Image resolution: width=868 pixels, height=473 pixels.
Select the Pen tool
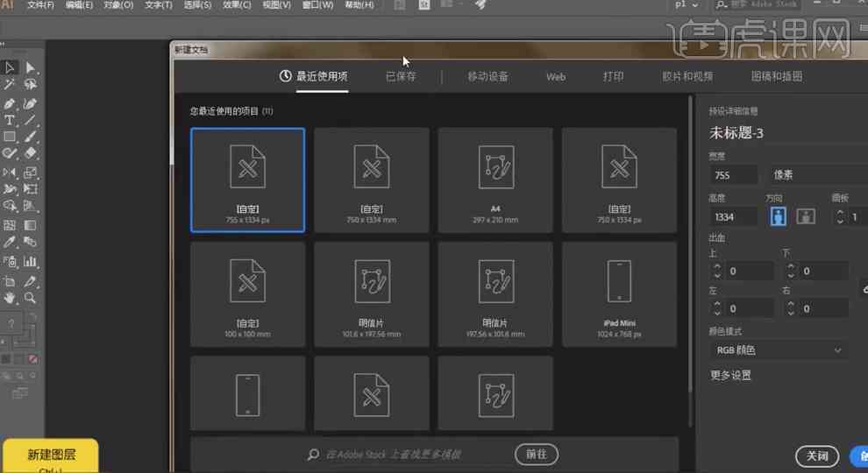pos(10,103)
